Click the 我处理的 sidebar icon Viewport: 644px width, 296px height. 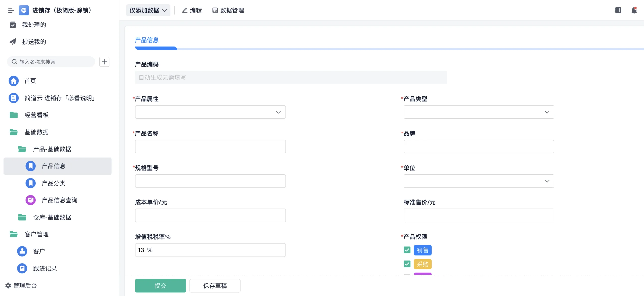click(13, 24)
